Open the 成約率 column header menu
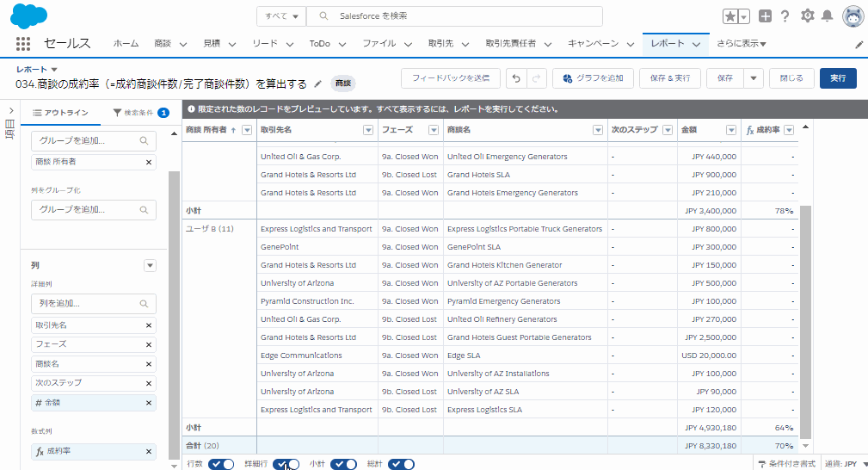Viewport: 868px width, 470px height. 790,130
